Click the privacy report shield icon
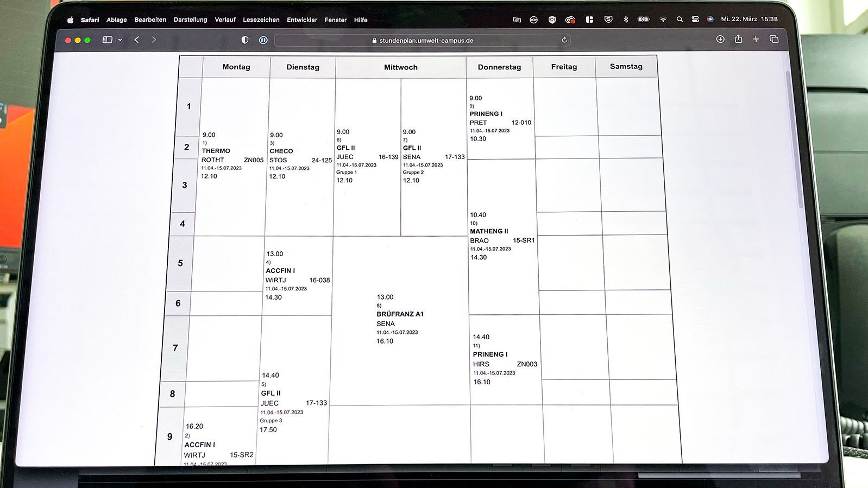The image size is (868, 488). click(x=245, y=40)
